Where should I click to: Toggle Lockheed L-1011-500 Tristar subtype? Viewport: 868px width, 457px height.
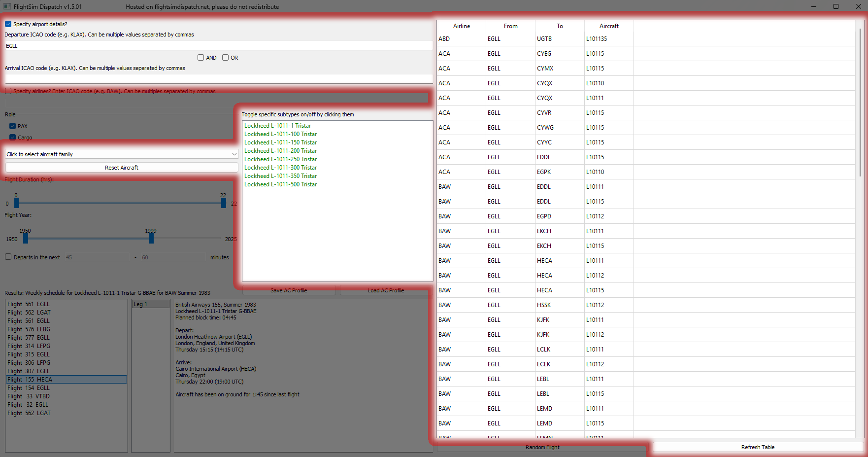coord(281,184)
